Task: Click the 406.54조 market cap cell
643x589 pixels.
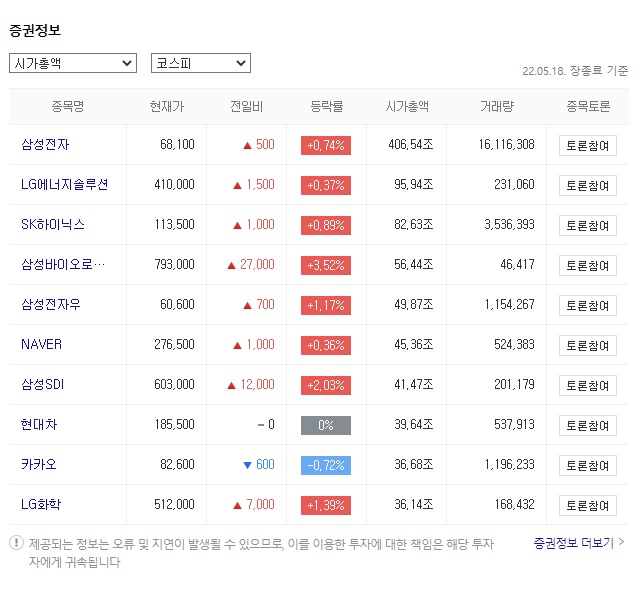Action: tap(411, 144)
